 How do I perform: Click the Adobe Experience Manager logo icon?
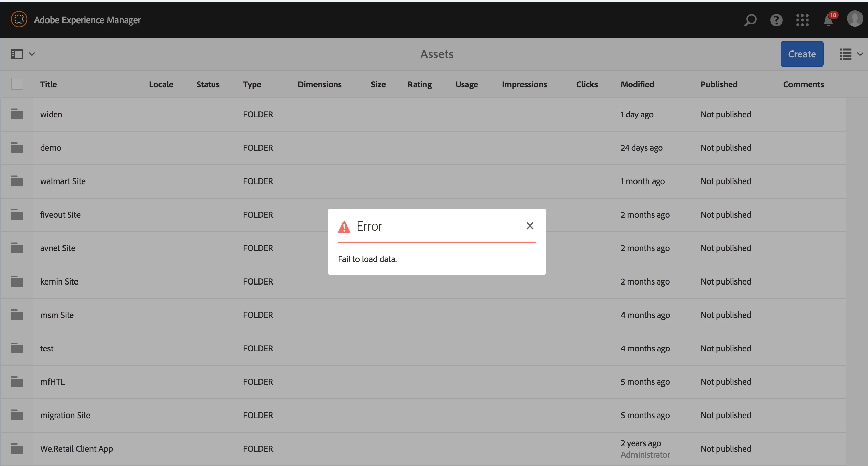[19, 19]
